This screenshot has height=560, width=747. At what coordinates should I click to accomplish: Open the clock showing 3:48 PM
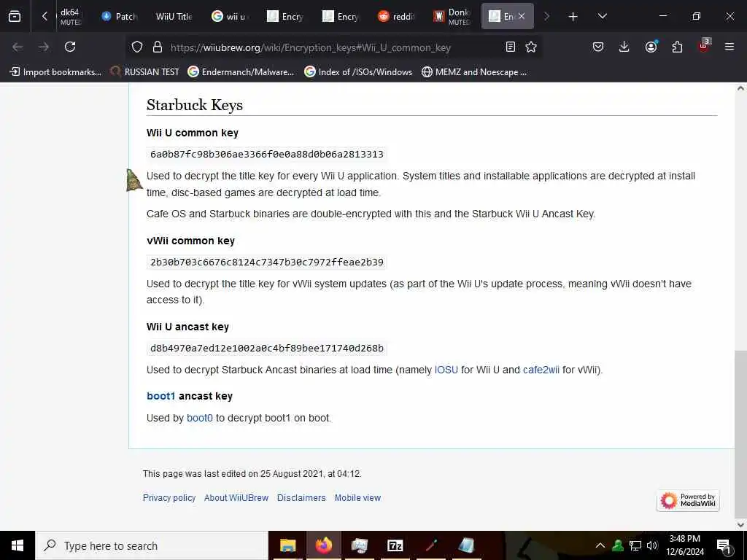point(685,545)
